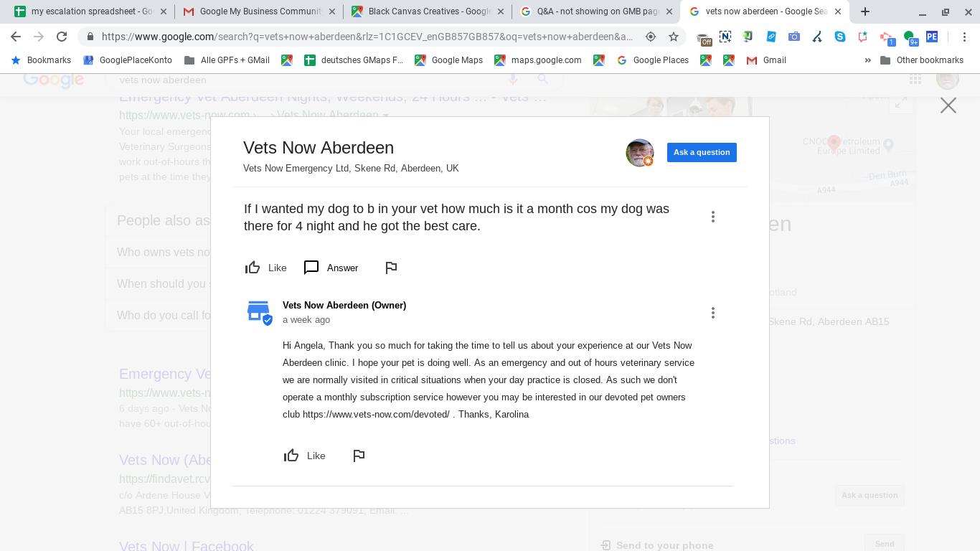Click the address bar URL
Screen dimensions: 980x551
(367, 37)
